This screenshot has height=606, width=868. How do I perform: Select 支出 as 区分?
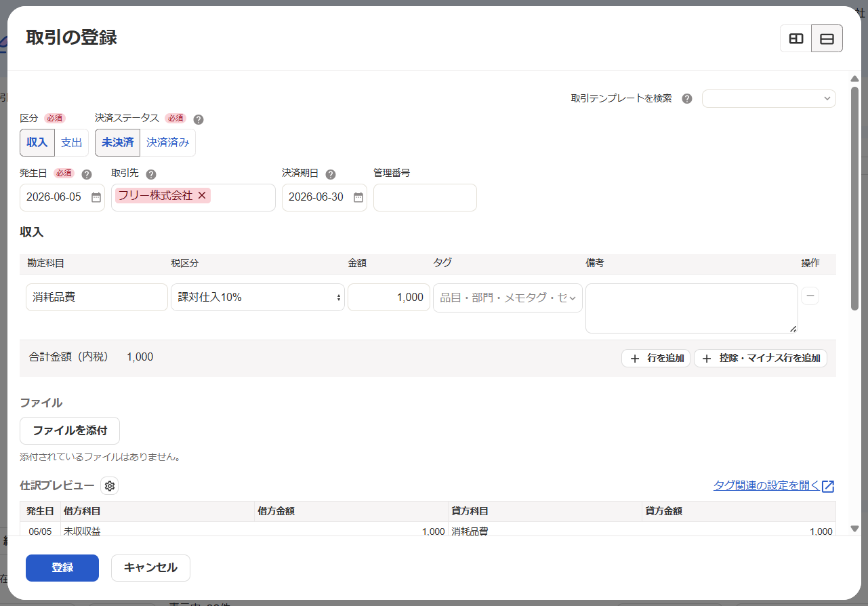[72, 142]
